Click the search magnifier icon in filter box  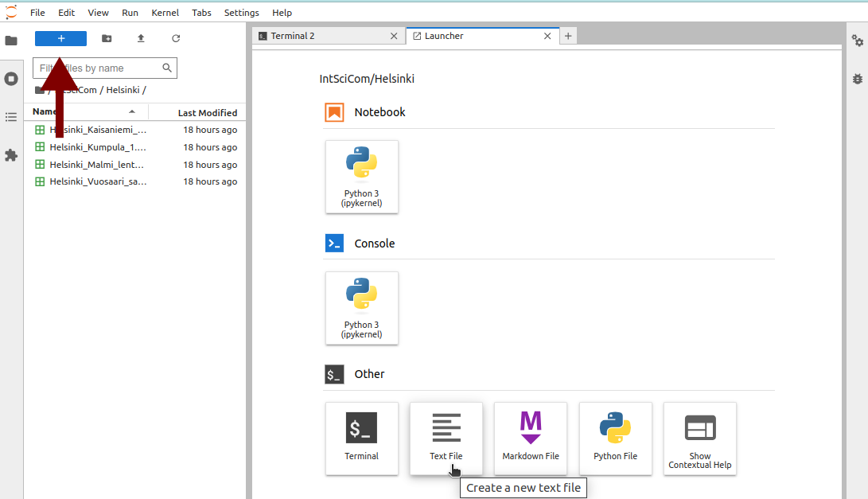[x=166, y=68]
